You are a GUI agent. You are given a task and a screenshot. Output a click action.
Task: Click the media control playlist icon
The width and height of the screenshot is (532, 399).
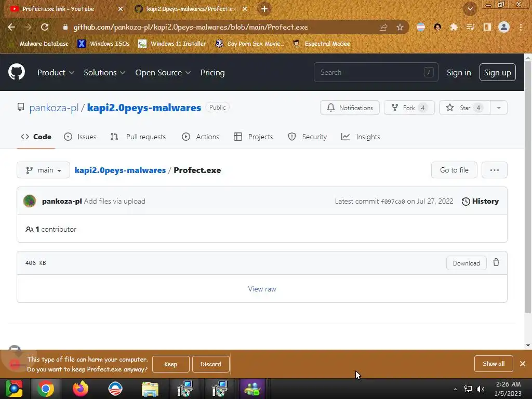[x=470, y=27]
